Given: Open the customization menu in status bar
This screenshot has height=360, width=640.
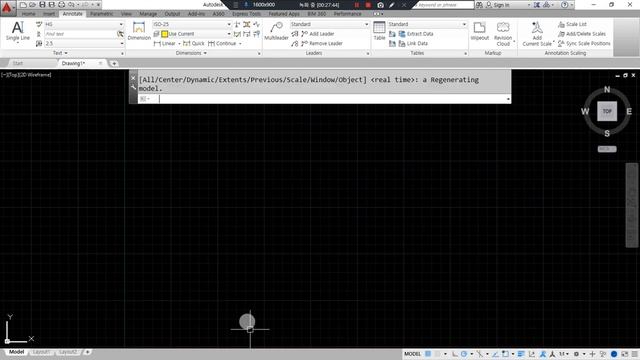Looking at the screenshot, I should pos(635,354).
